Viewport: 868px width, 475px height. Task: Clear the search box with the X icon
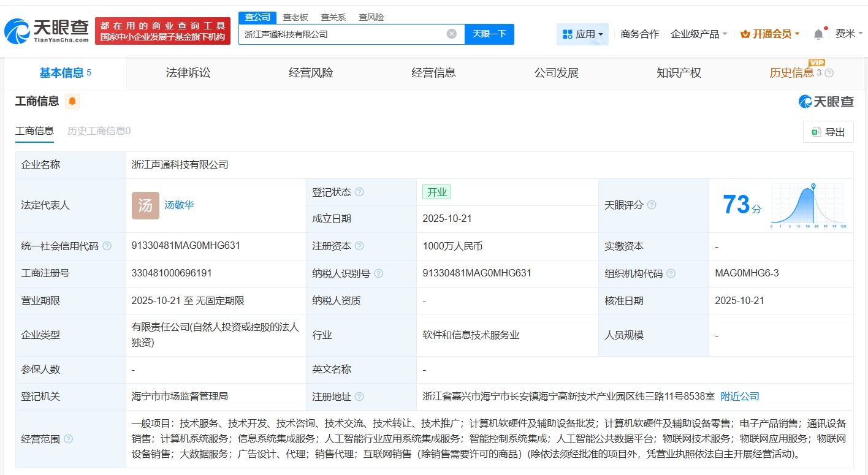pyautogui.click(x=452, y=34)
